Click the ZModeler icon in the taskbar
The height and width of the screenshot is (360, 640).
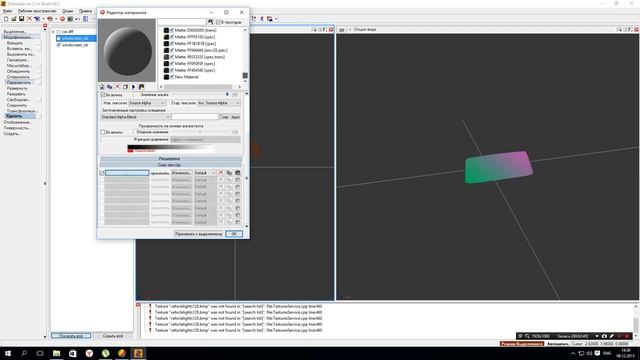point(138,353)
